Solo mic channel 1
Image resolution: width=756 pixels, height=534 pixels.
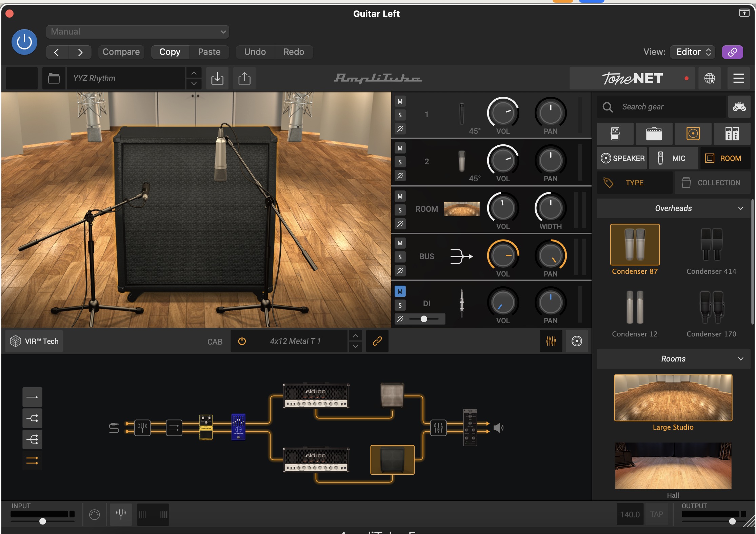point(400,115)
